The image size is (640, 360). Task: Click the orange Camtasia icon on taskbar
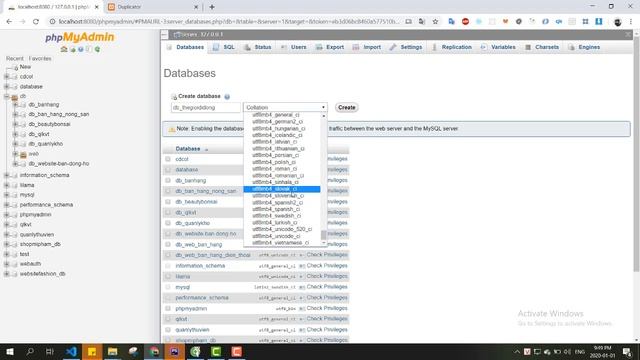[237, 351]
